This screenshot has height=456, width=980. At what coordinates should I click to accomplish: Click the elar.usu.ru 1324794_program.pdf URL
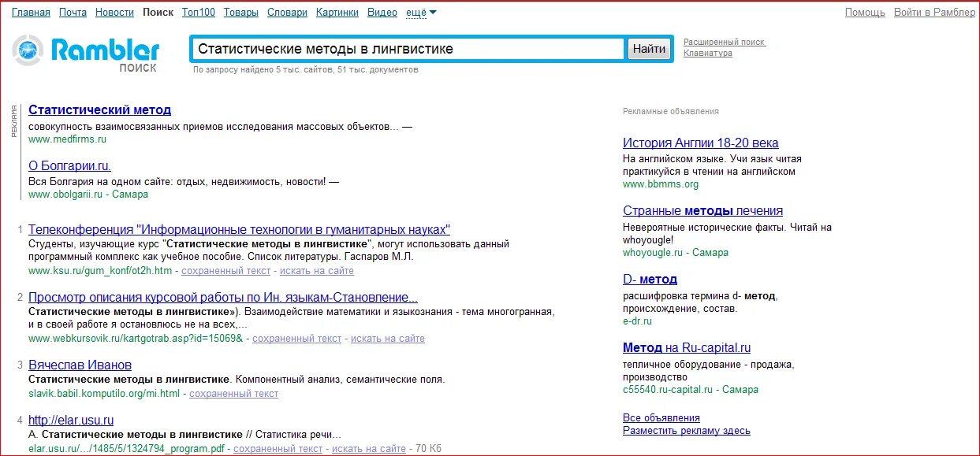(x=126, y=449)
